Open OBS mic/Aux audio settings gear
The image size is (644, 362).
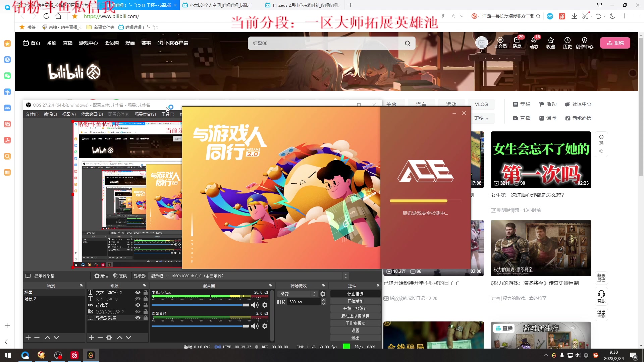click(265, 305)
